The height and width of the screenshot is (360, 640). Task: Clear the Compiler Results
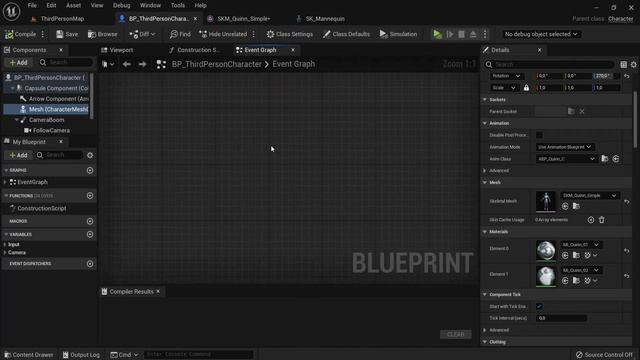[x=456, y=334]
